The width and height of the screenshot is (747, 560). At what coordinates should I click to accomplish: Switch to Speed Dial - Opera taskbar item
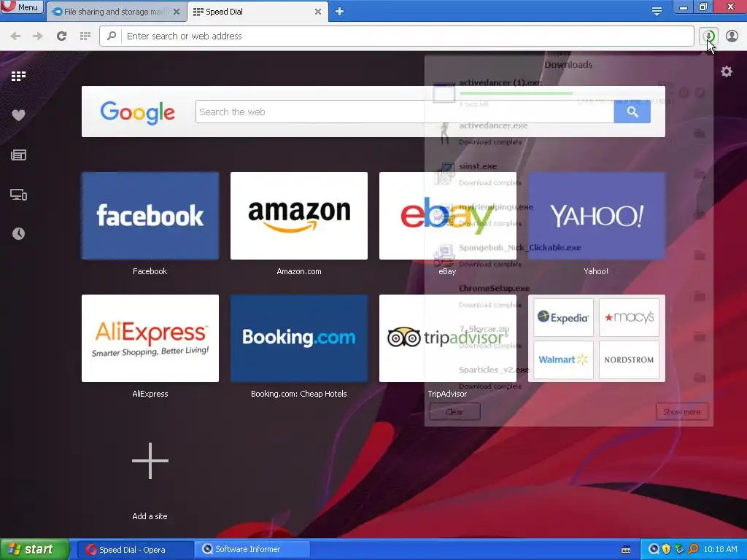pos(134,550)
